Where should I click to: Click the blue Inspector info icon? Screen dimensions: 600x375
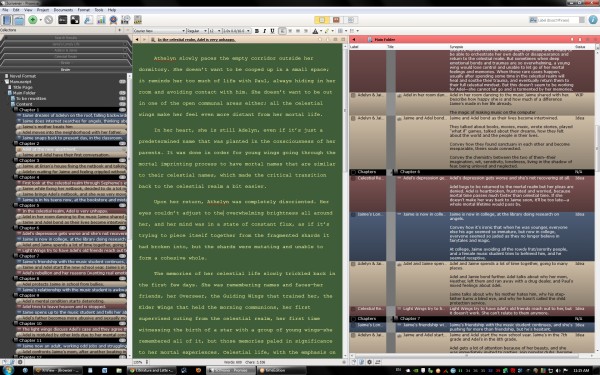[593, 20]
